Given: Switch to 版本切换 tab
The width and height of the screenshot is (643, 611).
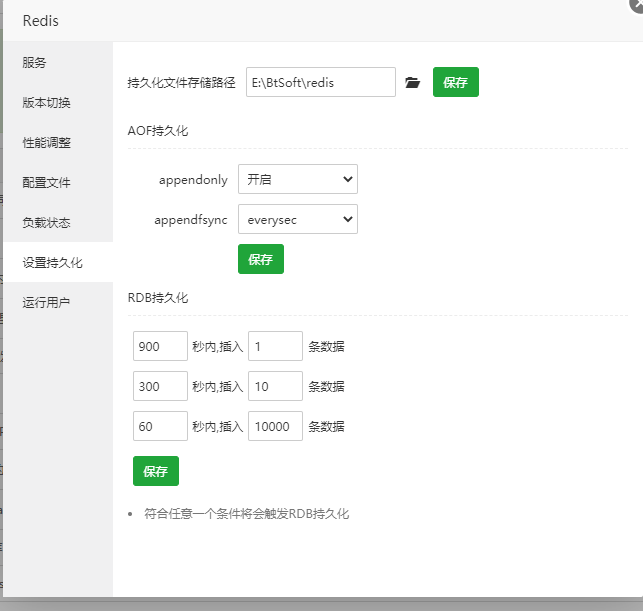Looking at the screenshot, I should pyautogui.click(x=58, y=103).
